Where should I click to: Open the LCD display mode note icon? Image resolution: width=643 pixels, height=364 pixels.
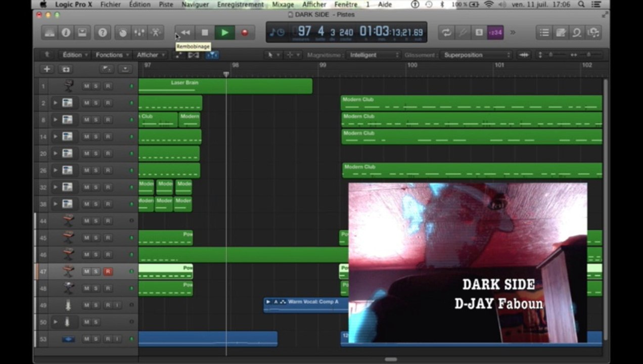pyautogui.click(x=277, y=32)
